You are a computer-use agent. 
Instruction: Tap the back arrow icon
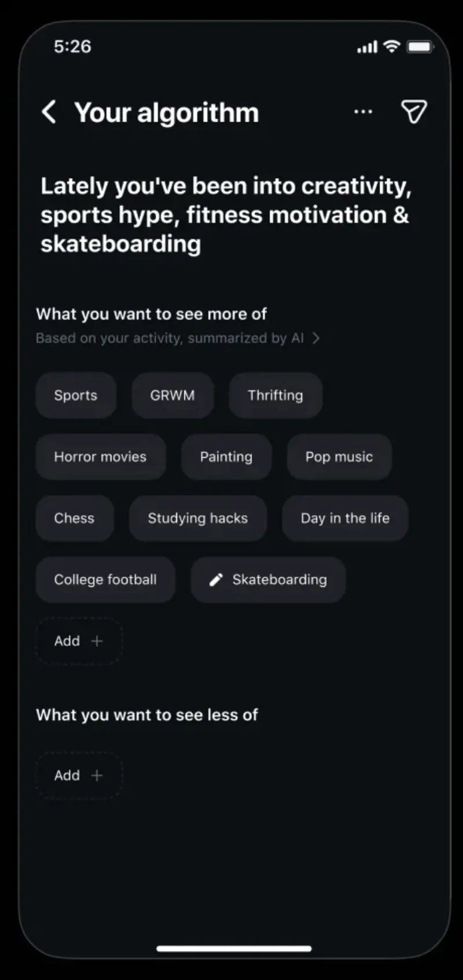tap(49, 112)
